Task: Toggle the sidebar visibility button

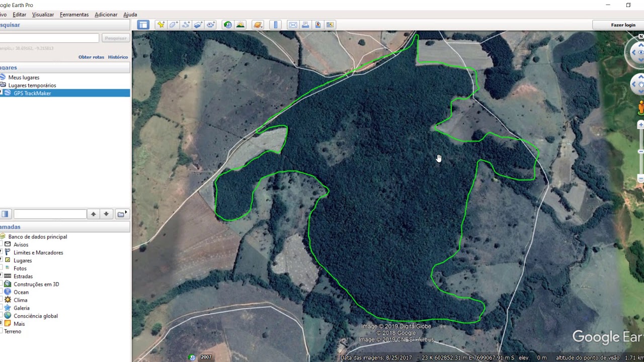Action: [x=143, y=25]
